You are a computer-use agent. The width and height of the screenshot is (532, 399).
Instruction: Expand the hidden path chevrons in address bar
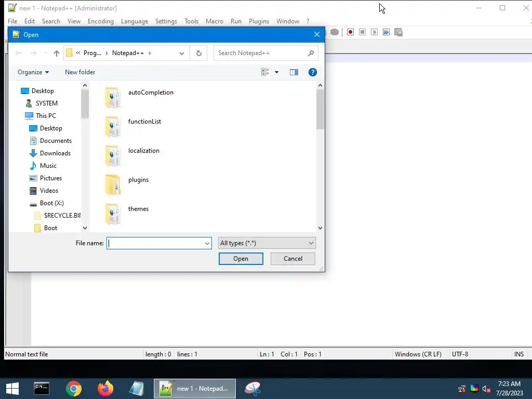tap(78, 53)
